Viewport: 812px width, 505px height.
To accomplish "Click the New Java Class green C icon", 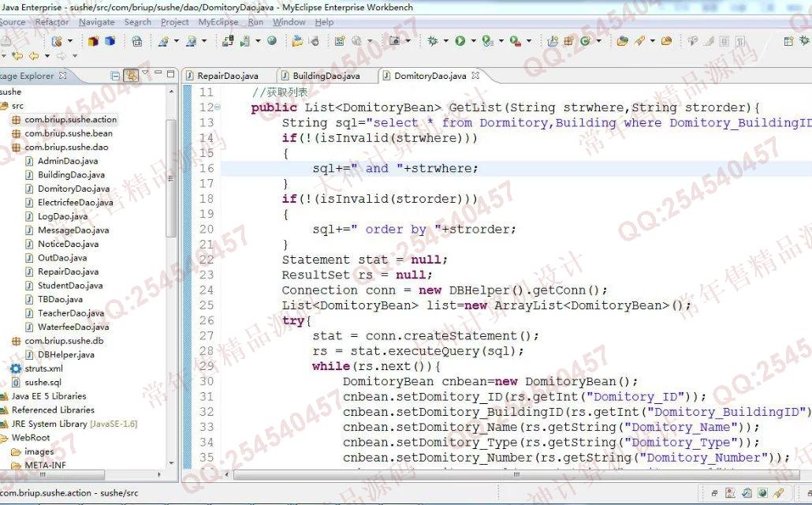I will [x=586, y=41].
